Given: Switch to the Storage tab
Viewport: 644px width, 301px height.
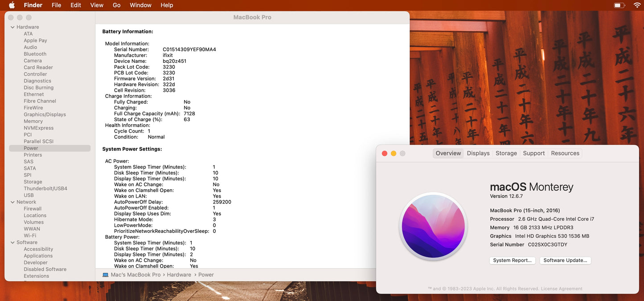Looking at the screenshot, I should coord(506,153).
